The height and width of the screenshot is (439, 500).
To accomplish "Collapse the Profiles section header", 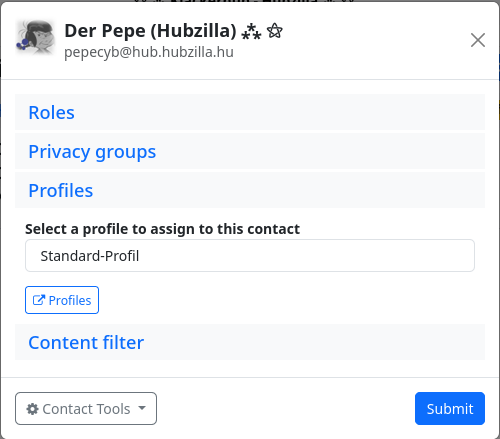I will (x=61, y=190).
